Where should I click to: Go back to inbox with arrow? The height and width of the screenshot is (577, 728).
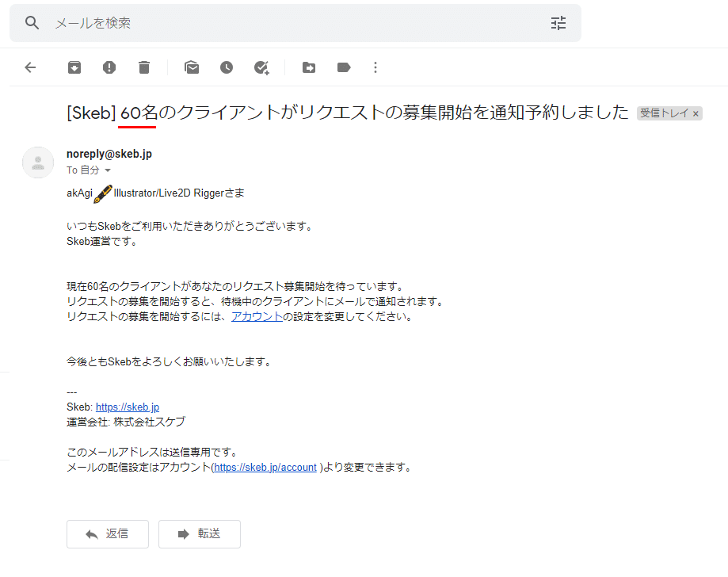pos(30,68)
